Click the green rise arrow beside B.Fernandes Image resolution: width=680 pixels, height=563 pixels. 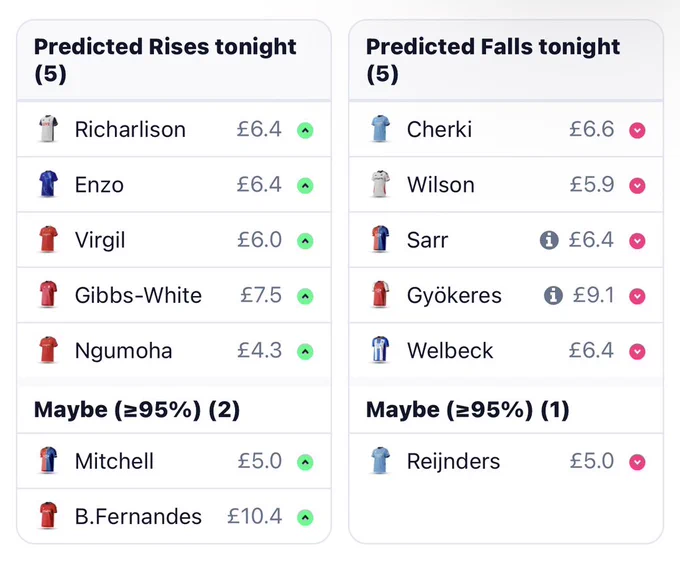pos(305,517)
